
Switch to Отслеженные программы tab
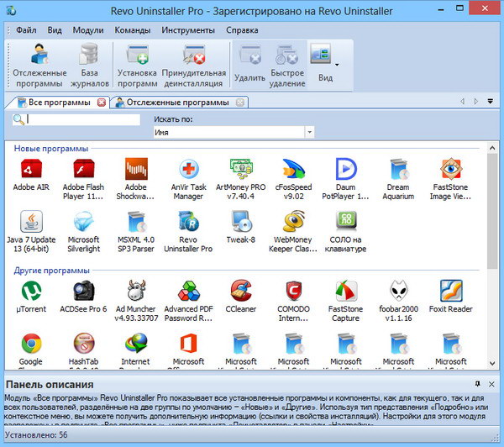coord(177,103)
